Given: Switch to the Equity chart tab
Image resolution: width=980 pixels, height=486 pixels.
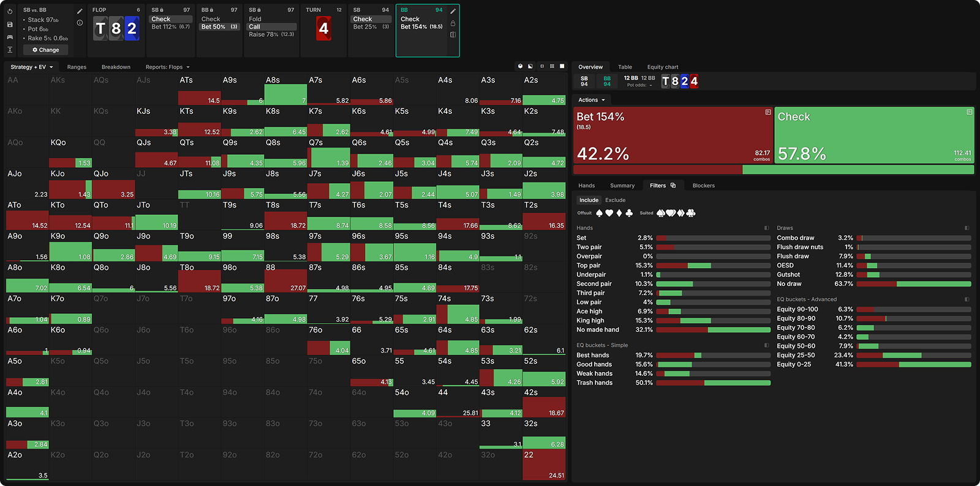Looking at the screenshot, I should (x=662, y=67).
